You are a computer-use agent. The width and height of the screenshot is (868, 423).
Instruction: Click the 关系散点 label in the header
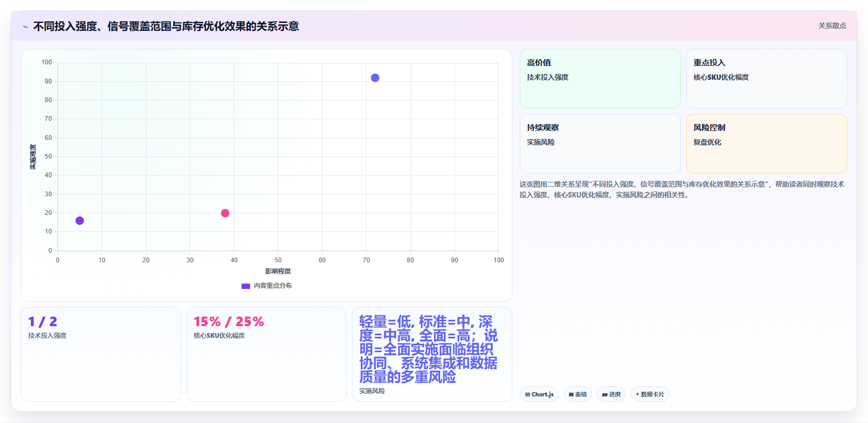[x=832, y=26]
